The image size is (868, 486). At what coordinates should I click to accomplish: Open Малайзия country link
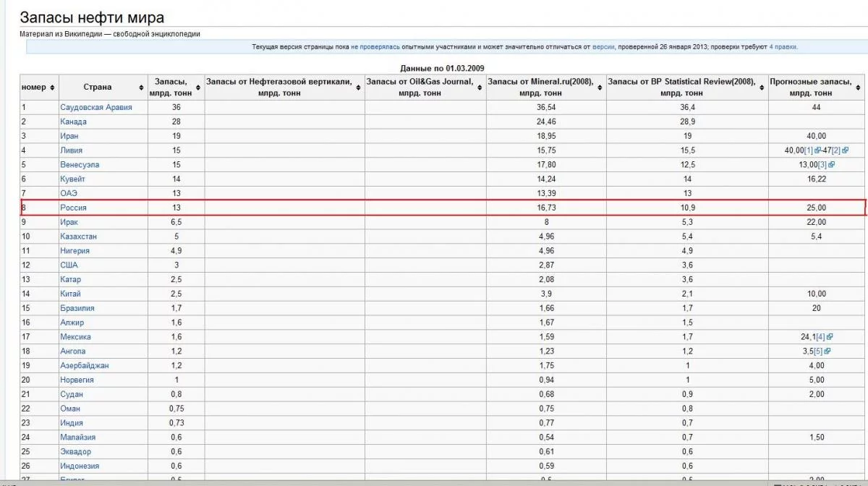click(x=77, y=438)
